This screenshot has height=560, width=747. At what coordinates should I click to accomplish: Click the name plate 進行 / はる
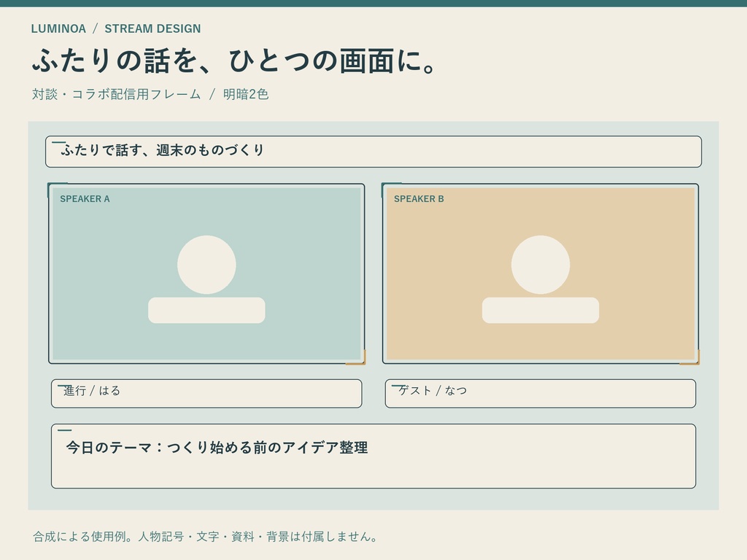click(206, 393)
